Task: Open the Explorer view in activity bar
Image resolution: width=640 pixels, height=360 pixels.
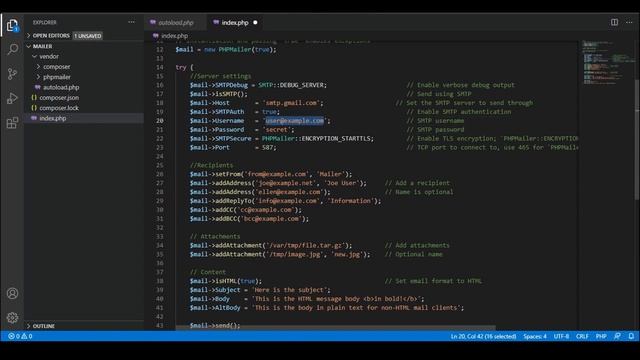Action: (x=12, y=25)
